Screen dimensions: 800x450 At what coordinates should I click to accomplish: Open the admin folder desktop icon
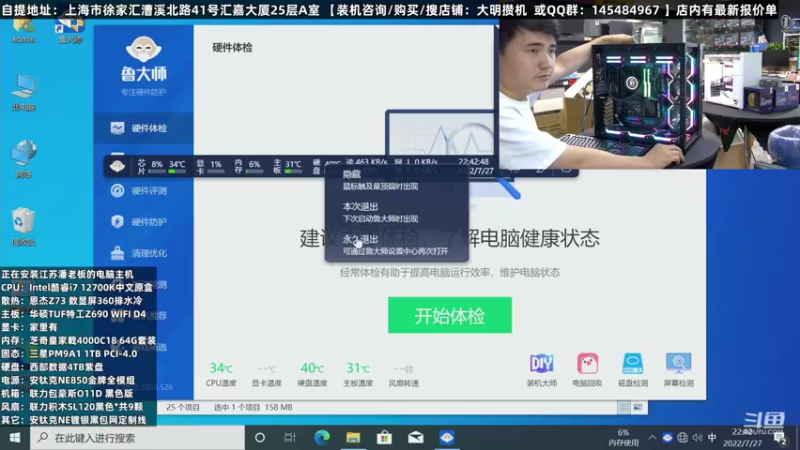click(23, 31)
